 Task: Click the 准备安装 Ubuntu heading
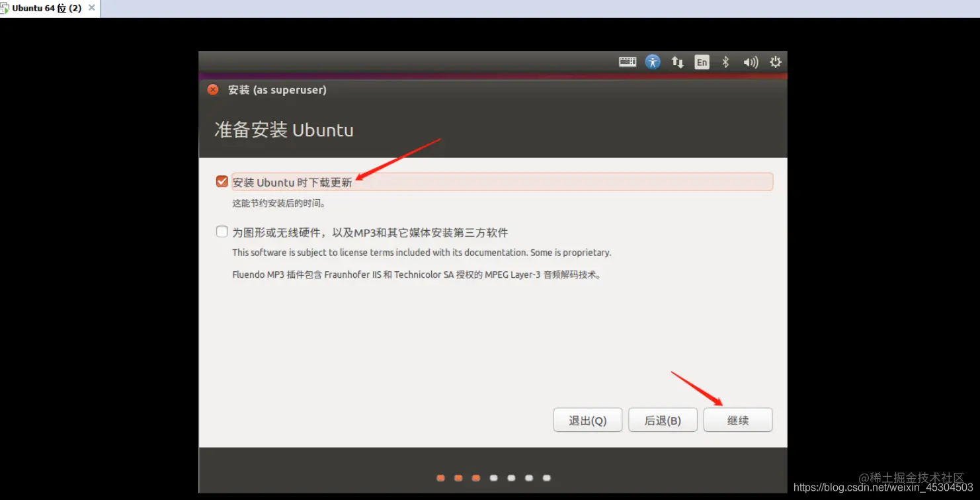coord(284,130)
